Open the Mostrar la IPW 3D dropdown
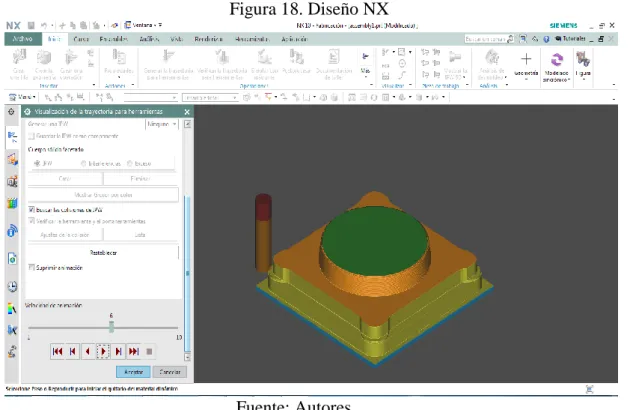The height and width of the screenshot is (410, 630). tap(456, 64)
